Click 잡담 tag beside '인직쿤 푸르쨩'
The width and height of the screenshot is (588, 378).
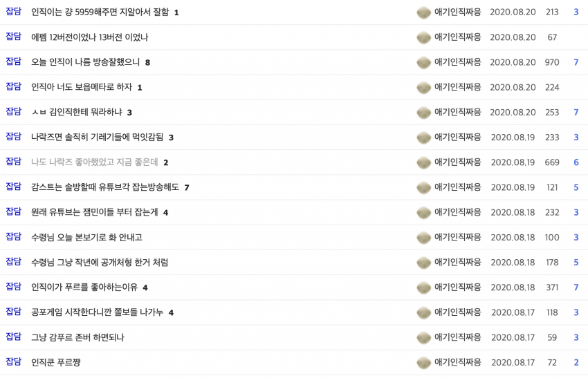point(14,361)
